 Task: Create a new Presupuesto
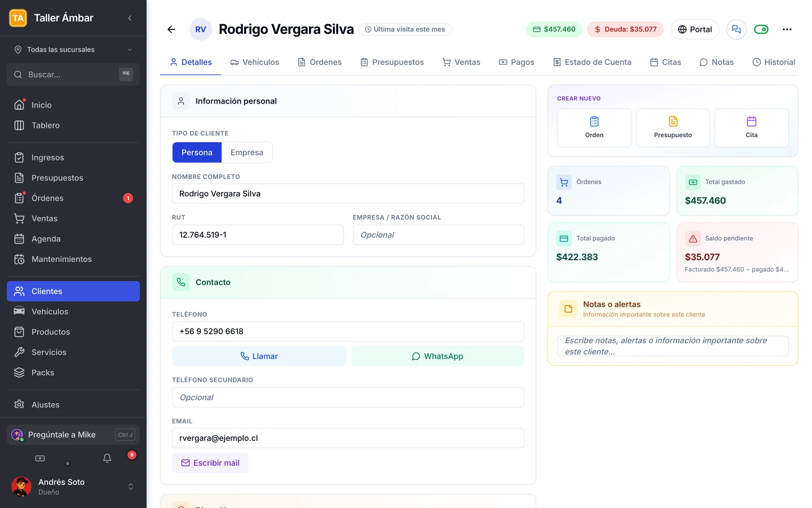point(673,128)
